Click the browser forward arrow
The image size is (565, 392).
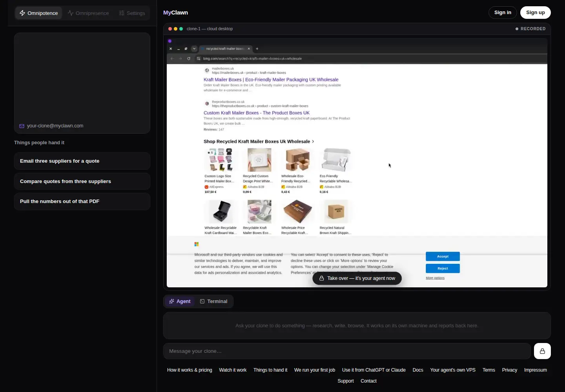[180, 58]
